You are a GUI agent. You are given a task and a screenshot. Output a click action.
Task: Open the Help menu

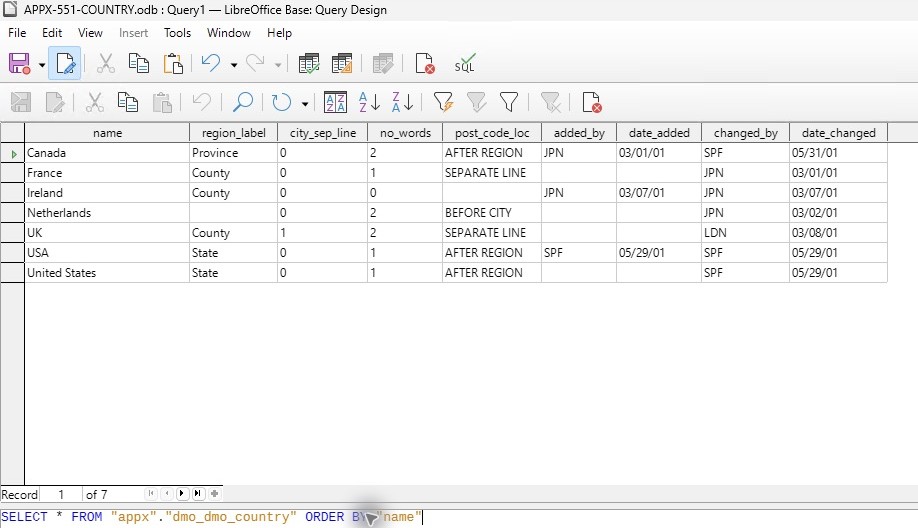pyautogui.click(x=279, y=33)
